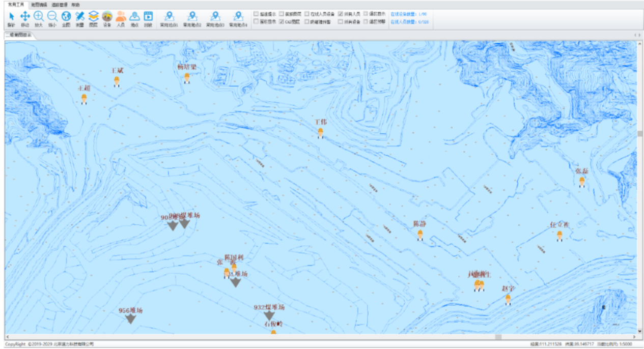644x349 pixels.
Task: Jump to 常用地点2
Action: pos(192,19)
